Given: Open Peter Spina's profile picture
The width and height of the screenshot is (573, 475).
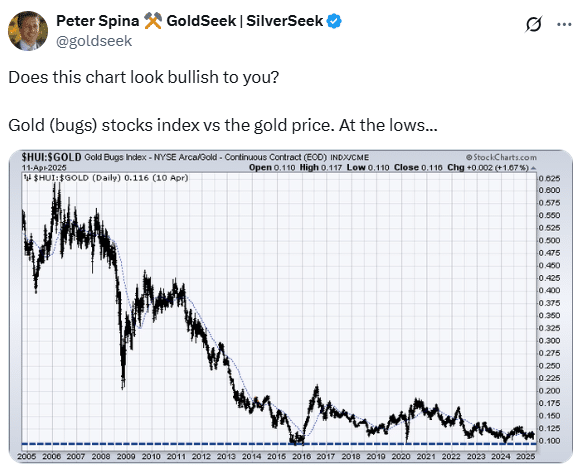Looking at the screenshot, I should 28,31.
